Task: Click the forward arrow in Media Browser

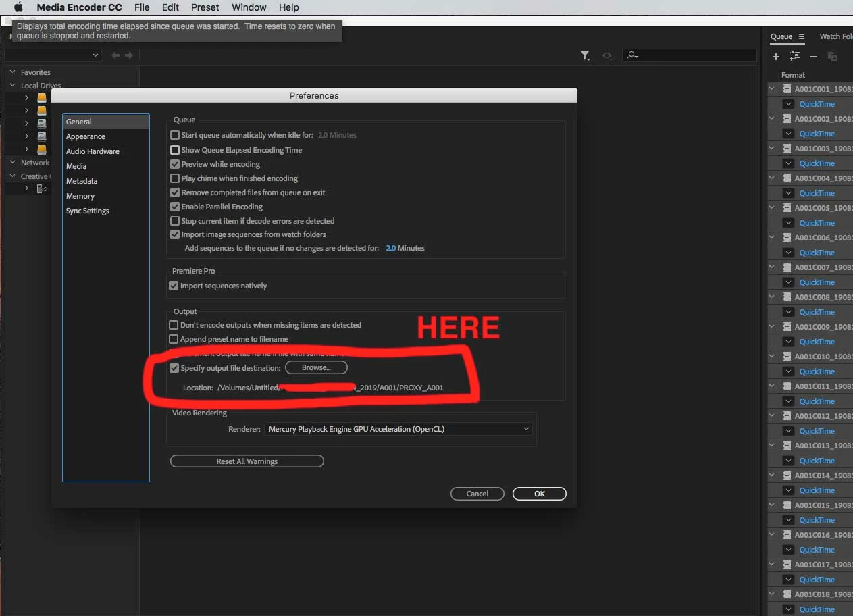Action: tap(128, 55)
